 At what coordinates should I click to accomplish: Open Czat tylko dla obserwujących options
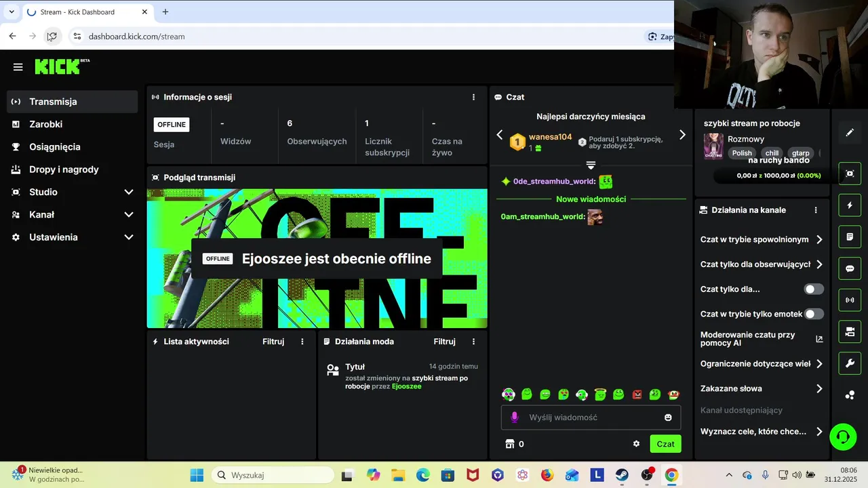[761, 264]
